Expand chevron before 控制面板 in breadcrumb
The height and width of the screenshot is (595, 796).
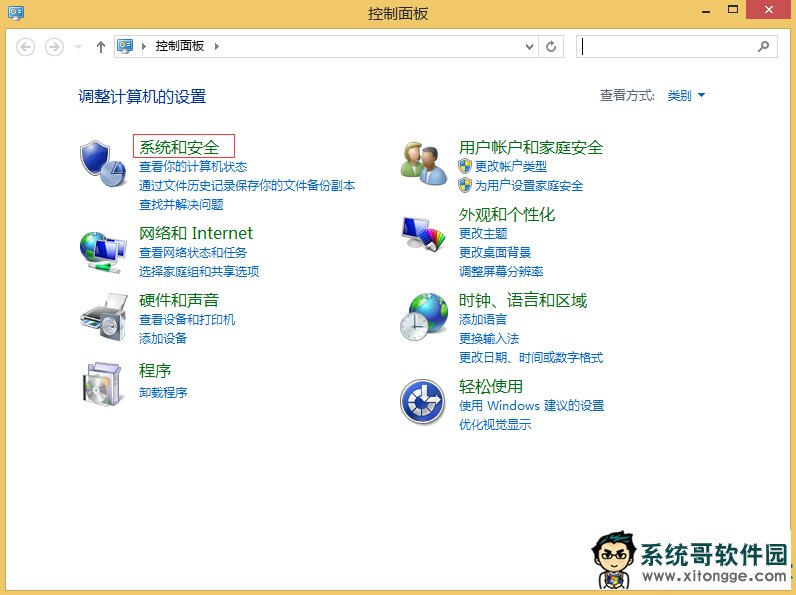(144, 47)
